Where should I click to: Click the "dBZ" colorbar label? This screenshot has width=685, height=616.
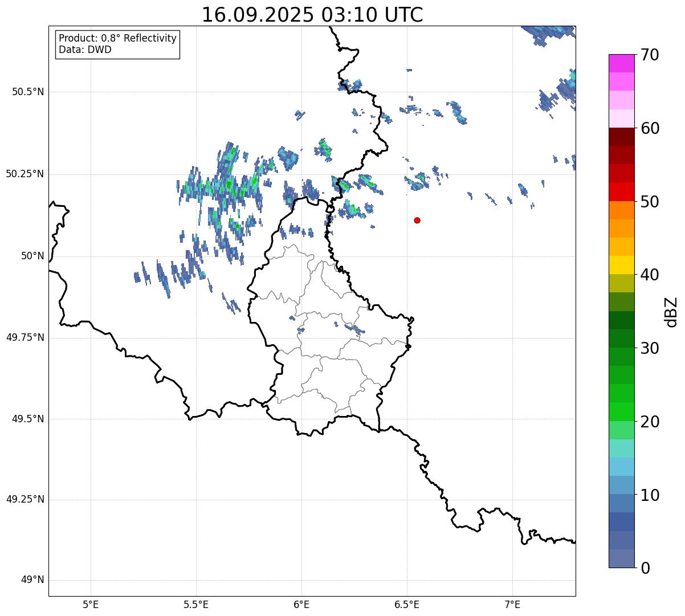pyautogui.click(x=671, y=311)
